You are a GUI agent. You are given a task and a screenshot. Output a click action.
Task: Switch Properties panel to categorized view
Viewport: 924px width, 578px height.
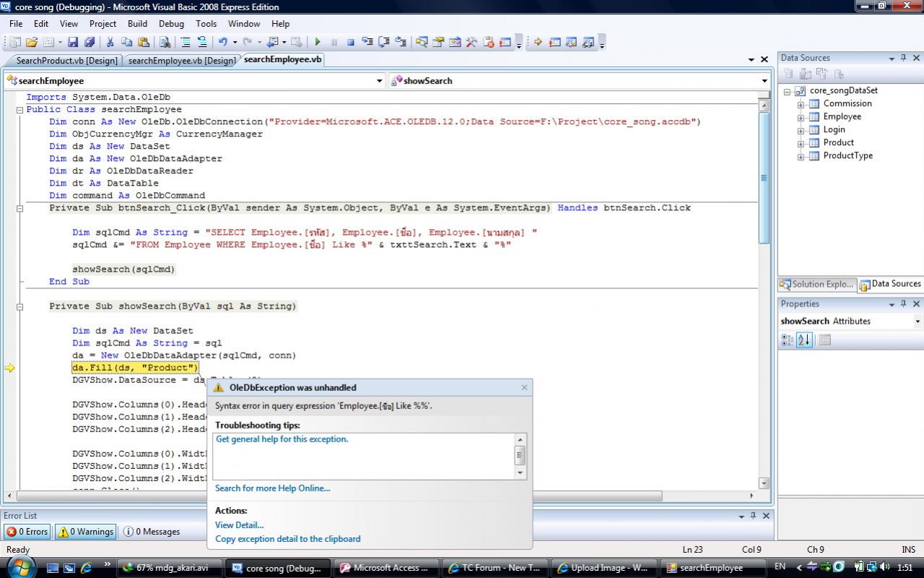tap(788, 340)
